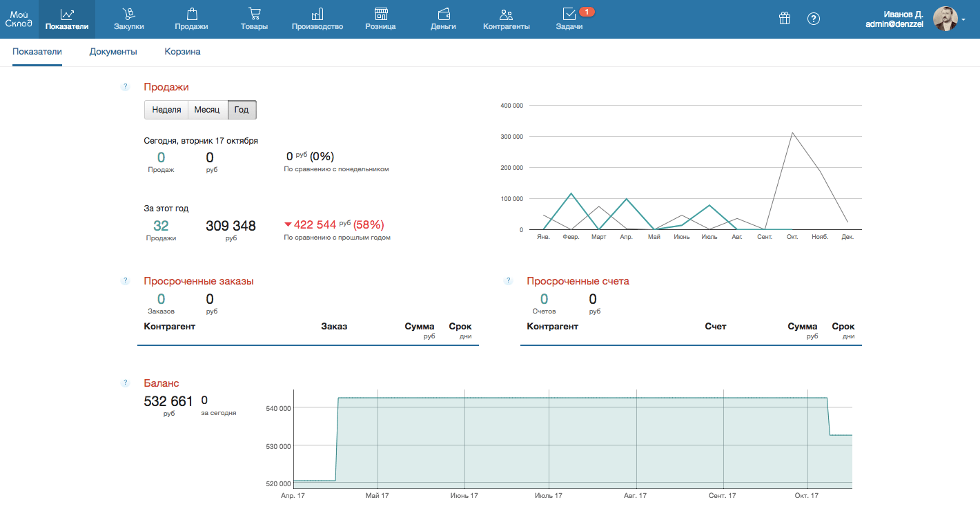
Task: Click the 32 Продажи count
Action: [x=161, y=226]
